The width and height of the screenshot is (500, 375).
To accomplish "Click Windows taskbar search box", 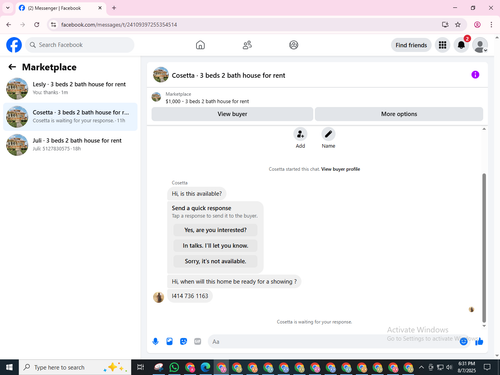I will pos(75,367).
